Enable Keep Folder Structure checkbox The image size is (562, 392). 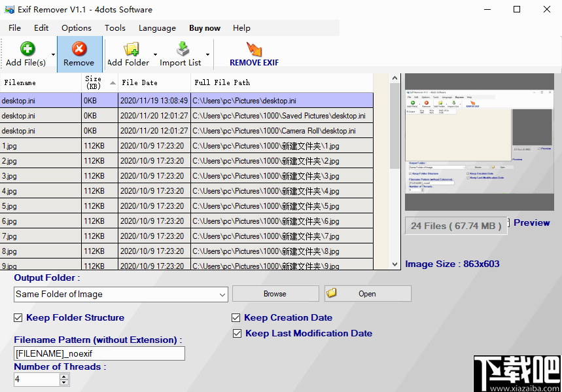(18, 317)
